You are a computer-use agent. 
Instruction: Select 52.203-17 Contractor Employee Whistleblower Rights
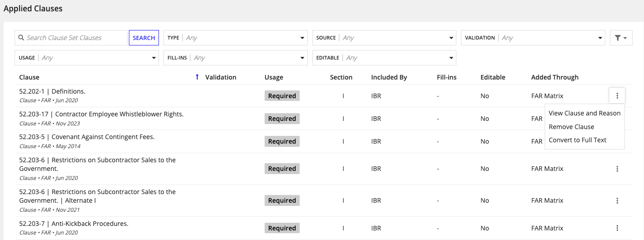tap(101, 114)
